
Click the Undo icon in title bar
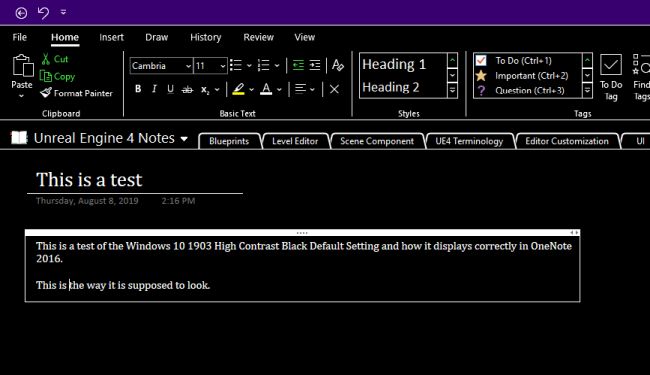tap(43, 13)
